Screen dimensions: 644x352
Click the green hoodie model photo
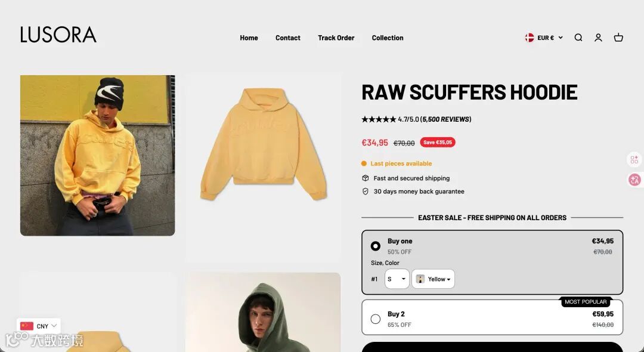[x=263, y=312]
